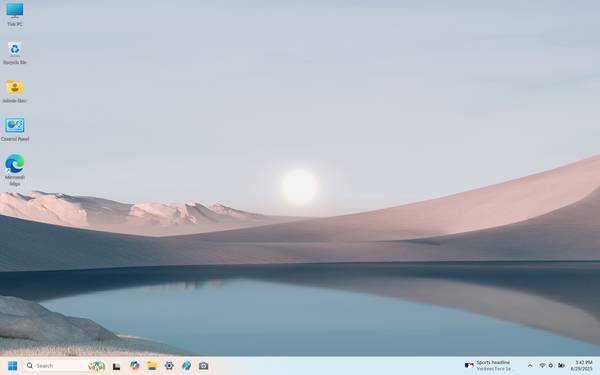Click the battery status tray icon
The image size is (600, 375).
pyautogui.click(x=561, y=366)
